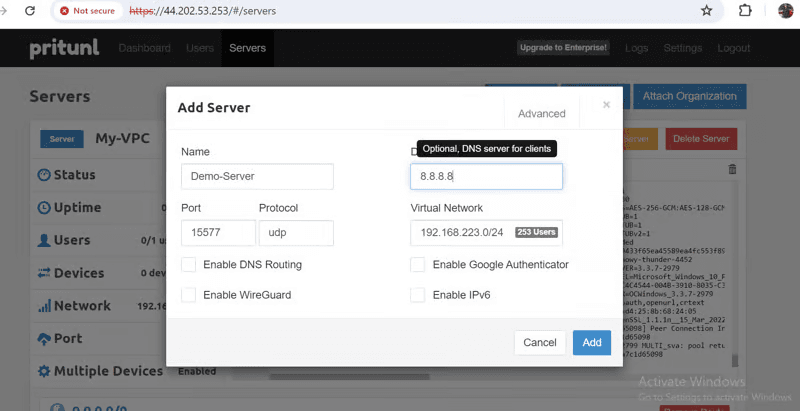Check Enable Google Authenticator

(418, 265)
